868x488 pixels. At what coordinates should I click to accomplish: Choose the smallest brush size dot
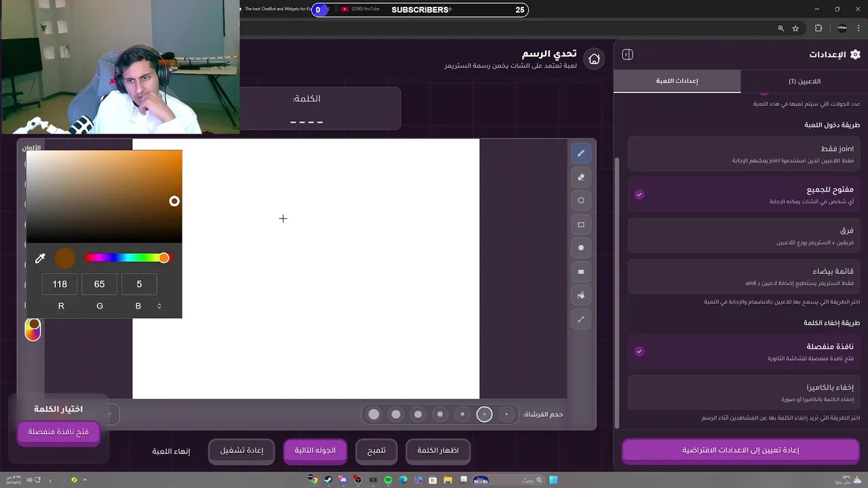(x=507, y=414)
